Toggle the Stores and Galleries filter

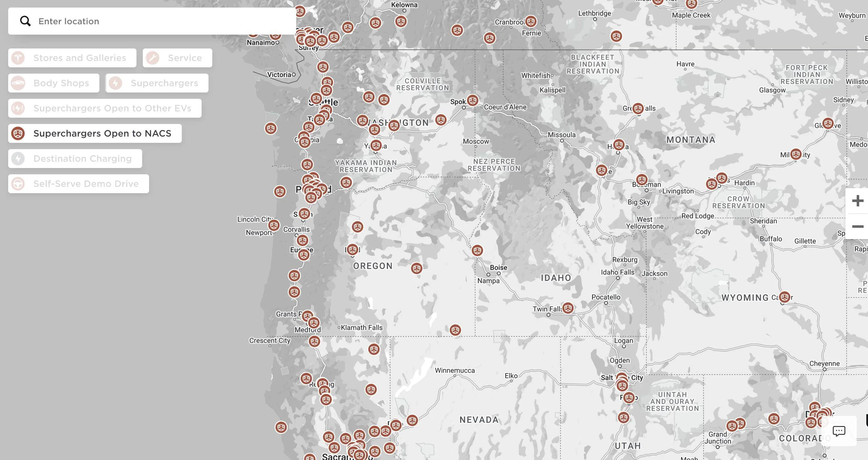click(x=72, y=58)
